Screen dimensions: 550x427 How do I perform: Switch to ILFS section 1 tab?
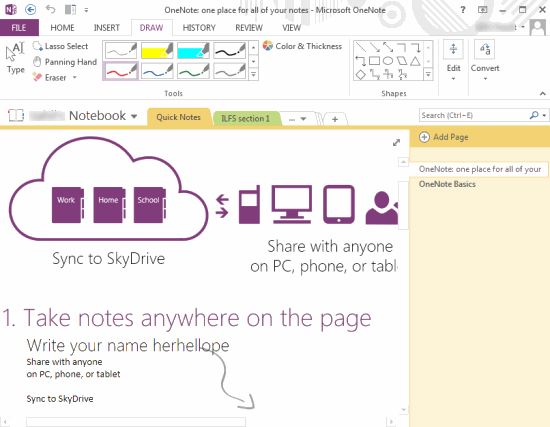[x=246, y=119]
